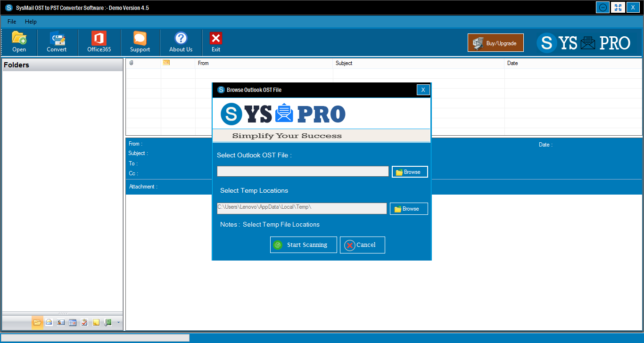Click the Buy/Upgrade button
This screenshot has width=644, height=343.
tap(495, 43)
